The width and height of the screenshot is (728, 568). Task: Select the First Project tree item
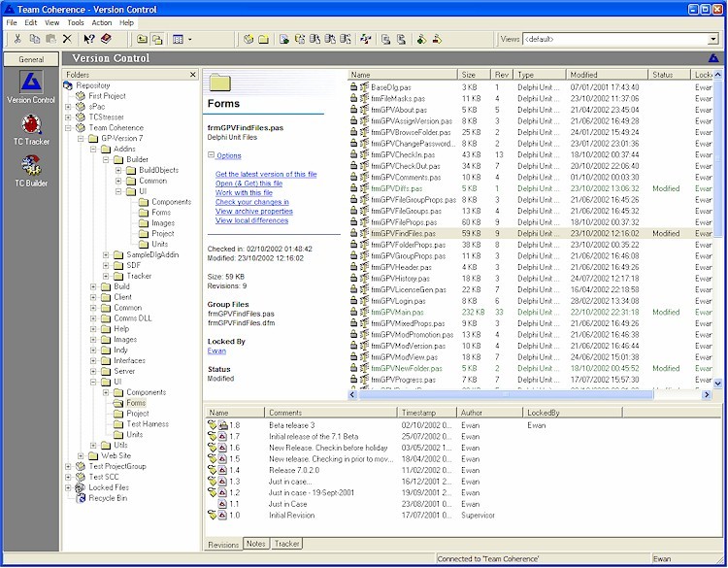click(x=107, y=96)
